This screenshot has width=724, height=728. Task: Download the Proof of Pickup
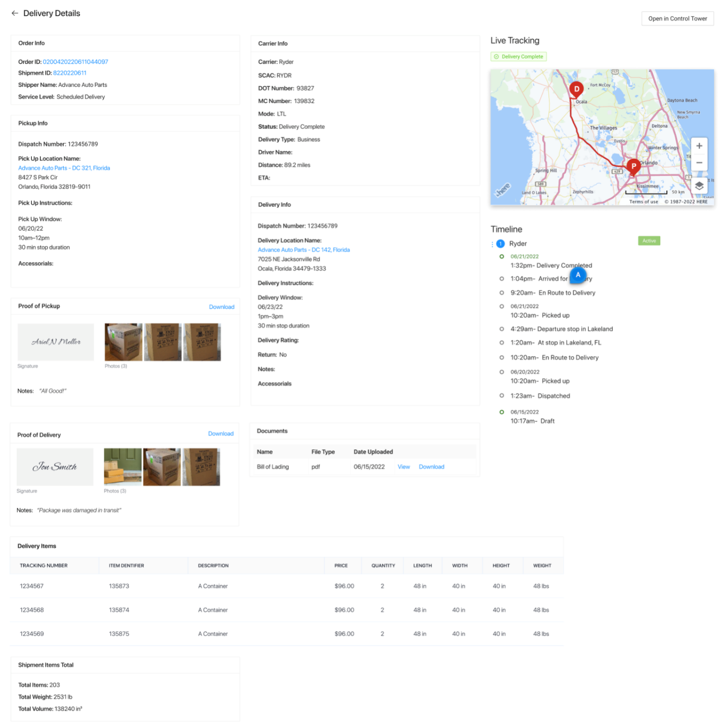222,307
